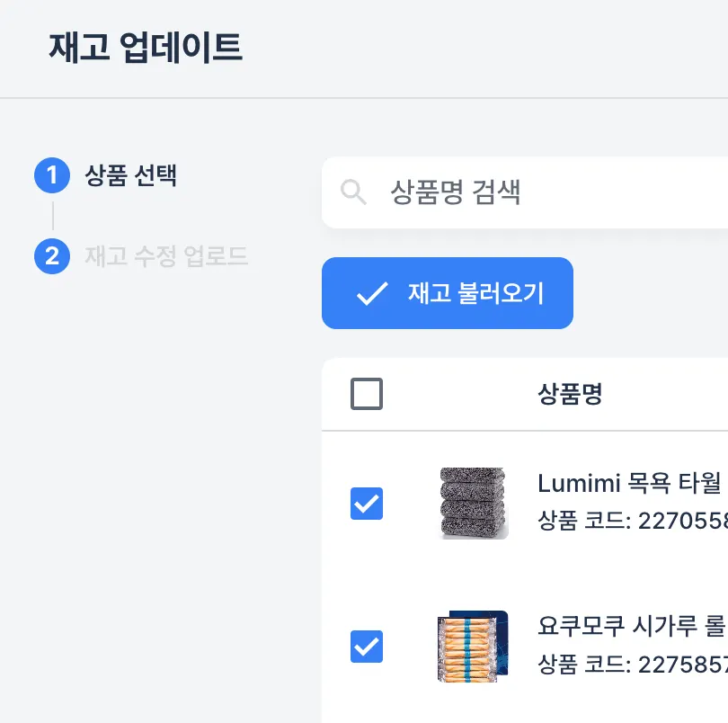Focus the 상품명 검색 input field
This screenshot has width=728, height=723.
coord(539,192)
